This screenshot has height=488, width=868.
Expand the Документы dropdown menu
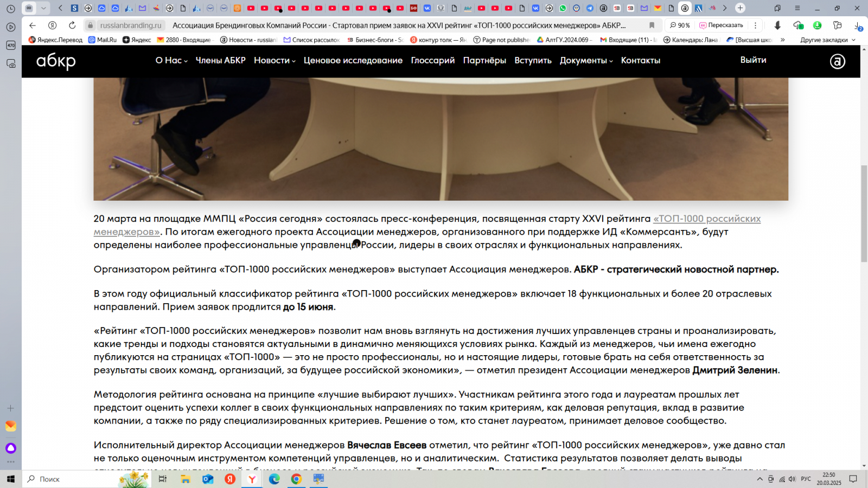click(586, 60)
